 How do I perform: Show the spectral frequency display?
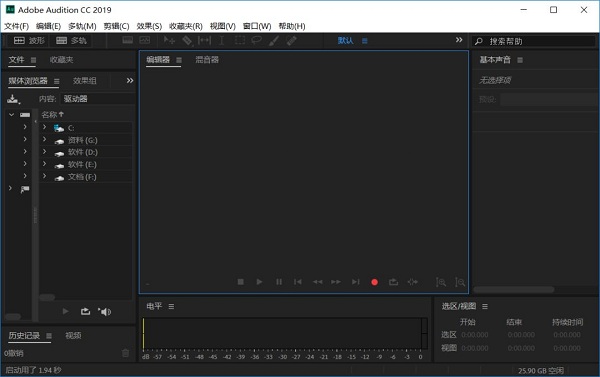(x=127, y=40)
